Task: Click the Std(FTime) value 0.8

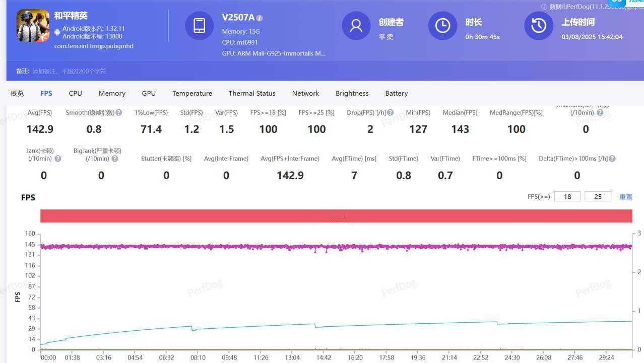Action: click(404, 175)
